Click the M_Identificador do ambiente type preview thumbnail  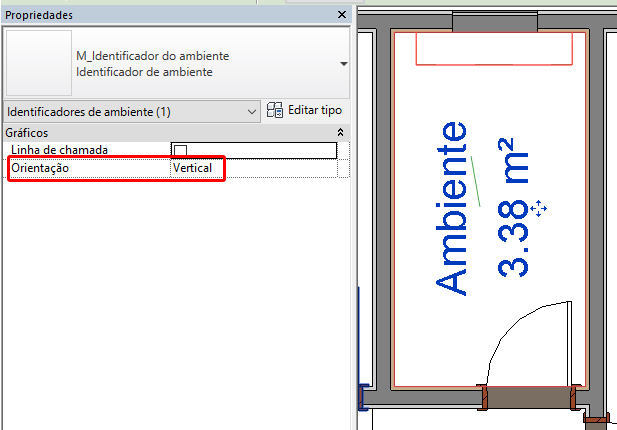tap(39, 63)
